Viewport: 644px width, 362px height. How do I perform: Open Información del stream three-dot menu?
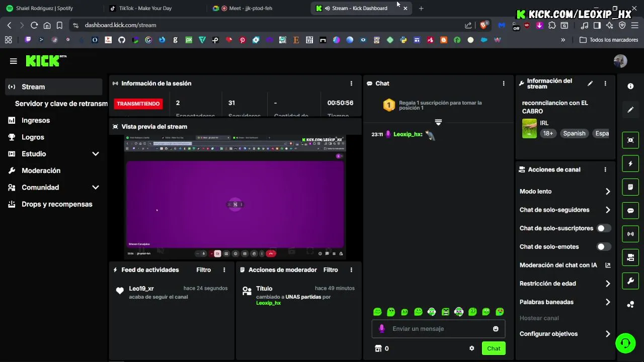605,83
